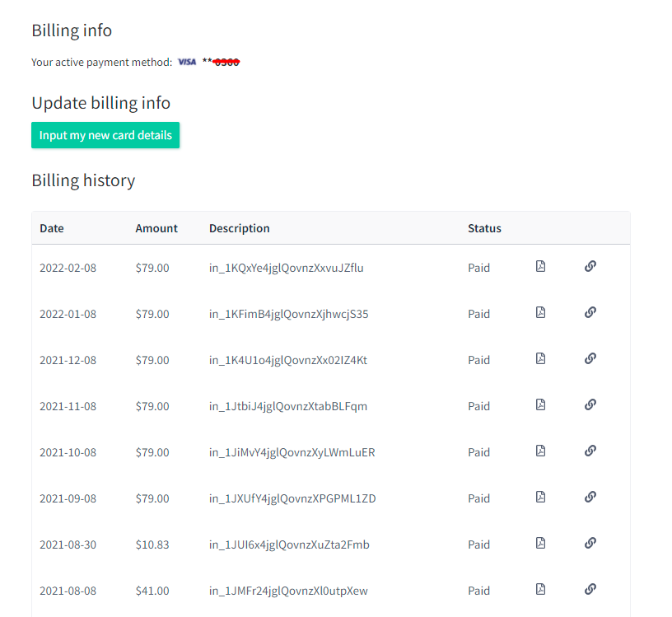This screenshot has height=617, width=672.
Task: Click the Update billing info heading
Action: coord(101,103)
